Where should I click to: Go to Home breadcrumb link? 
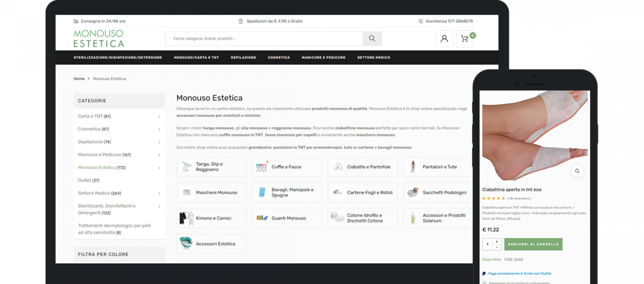point(79,79)
